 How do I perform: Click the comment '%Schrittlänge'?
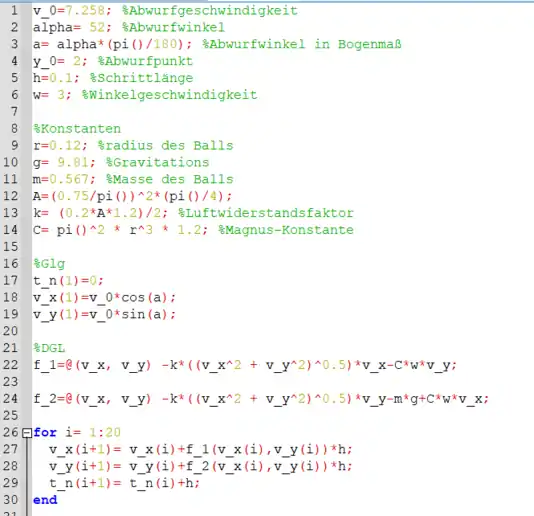141,78
